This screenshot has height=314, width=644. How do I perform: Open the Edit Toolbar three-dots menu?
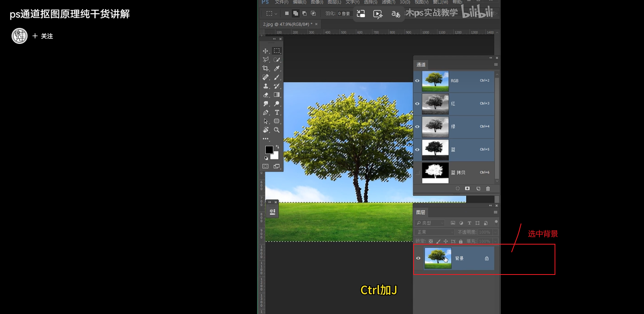point(266,139)
